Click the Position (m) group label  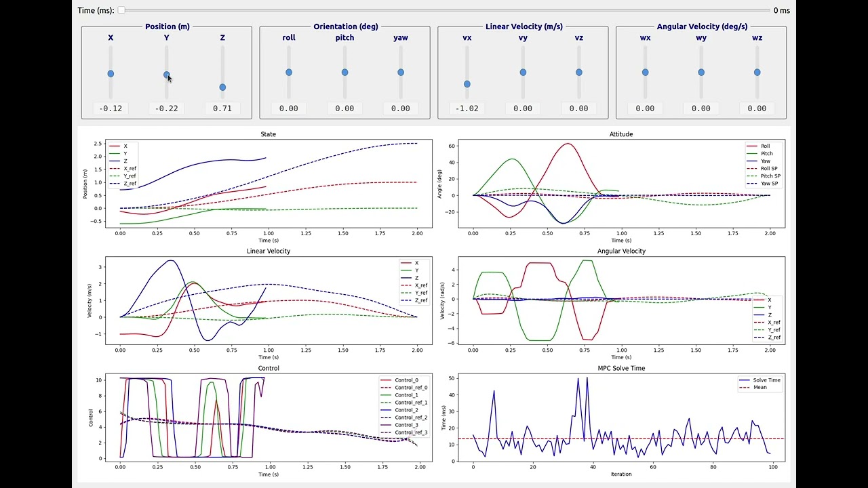[167, 26]
